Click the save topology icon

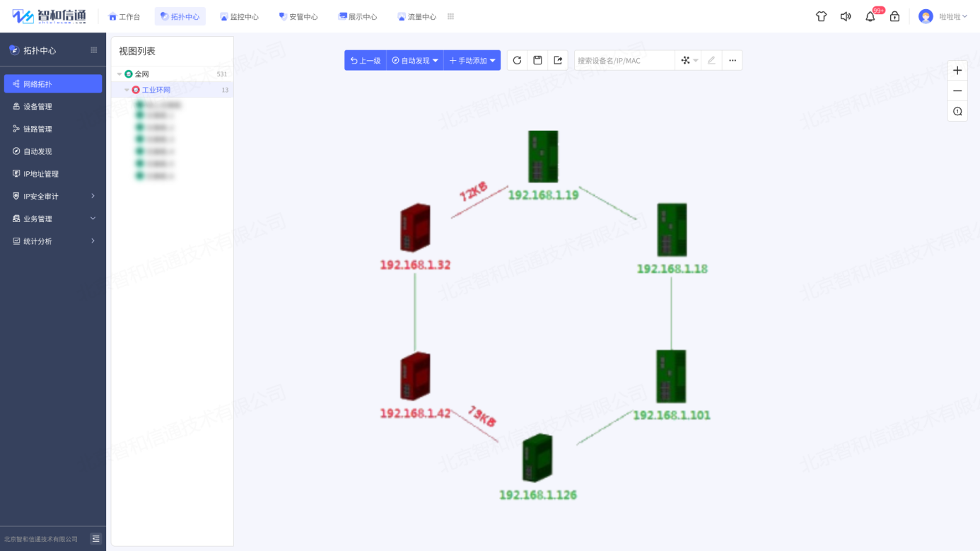pos(537,60)
